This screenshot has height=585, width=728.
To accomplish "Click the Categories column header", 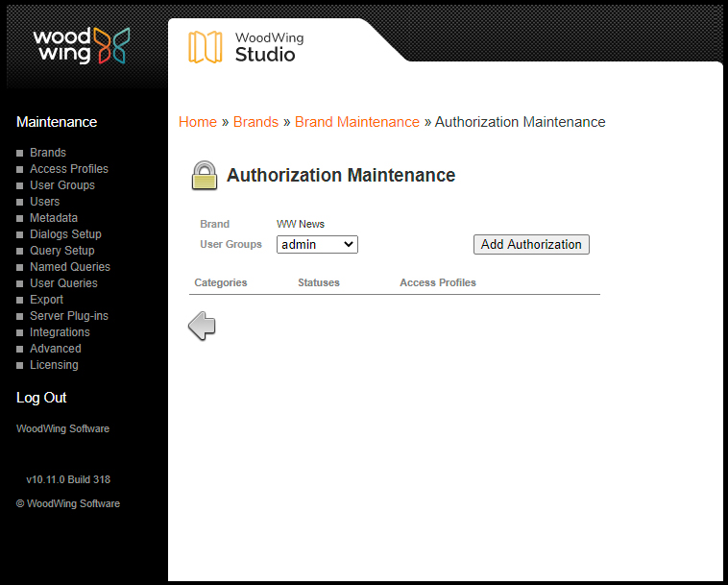I will point(221,282).
